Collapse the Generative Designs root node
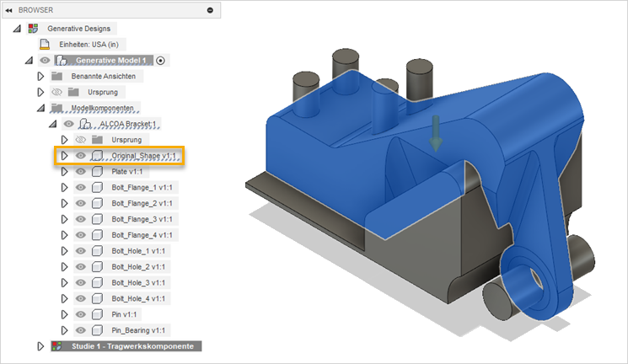 (17, 29)
